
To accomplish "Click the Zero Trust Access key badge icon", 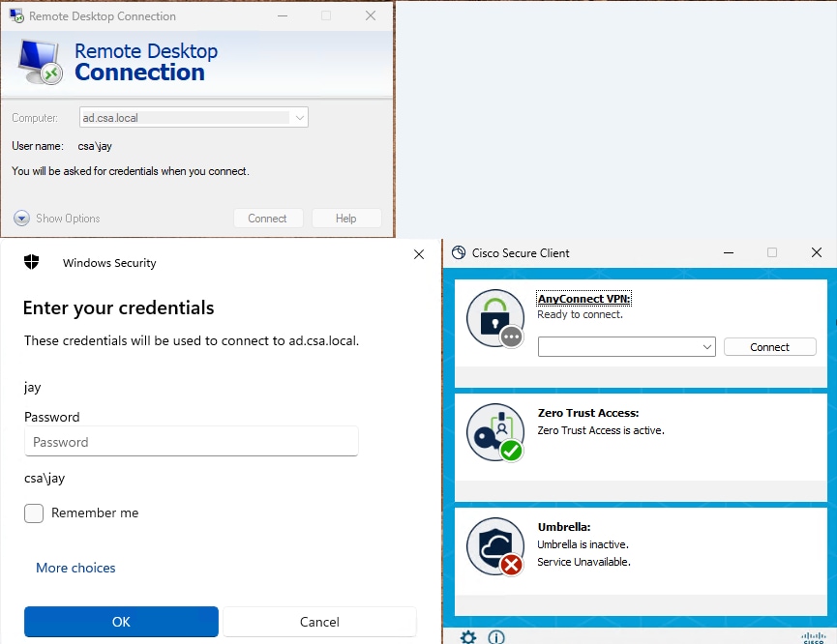I will [x=495, y=432].
